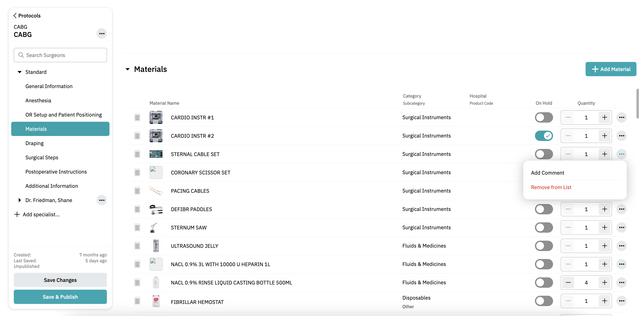Image resolution: width=644 pixels, height=316 pixels.
Task: Expand Dr. Friedman, Shane tree node
Action: click(19, 200)
